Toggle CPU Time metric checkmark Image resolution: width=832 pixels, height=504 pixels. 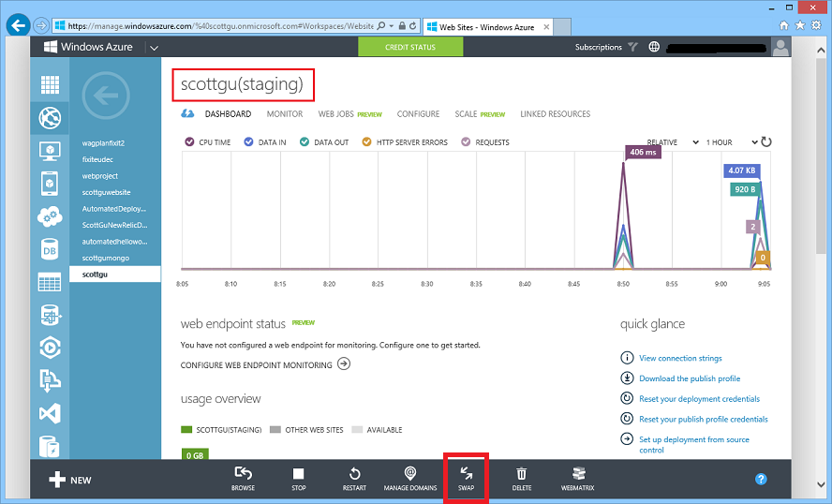pos(190,142)
